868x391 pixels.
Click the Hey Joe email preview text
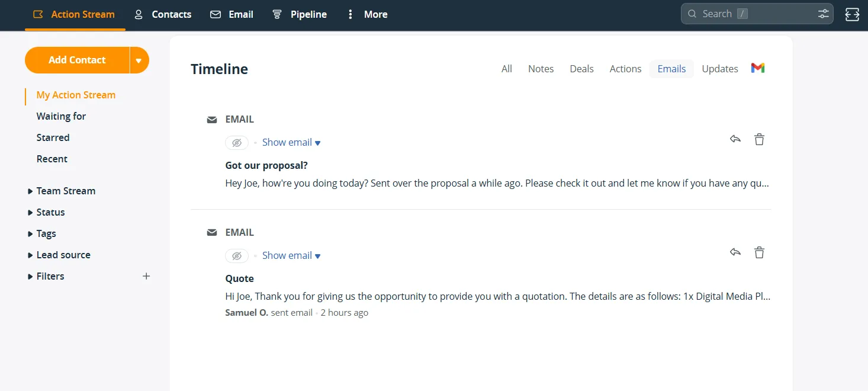(497, 183)
